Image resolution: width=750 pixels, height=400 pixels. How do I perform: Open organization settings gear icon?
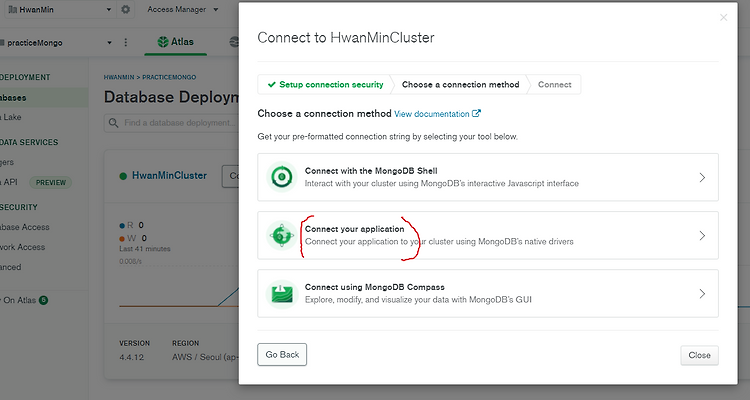coord(125,9)
